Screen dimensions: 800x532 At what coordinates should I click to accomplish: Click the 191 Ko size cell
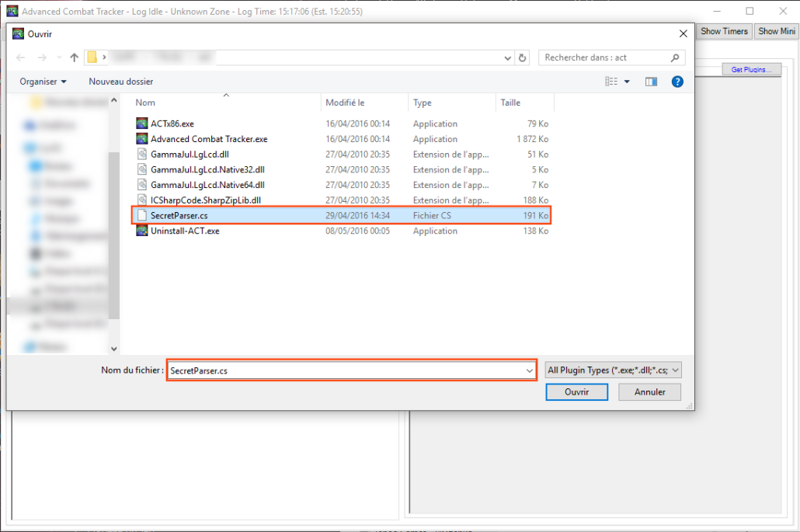coord(535,215)
